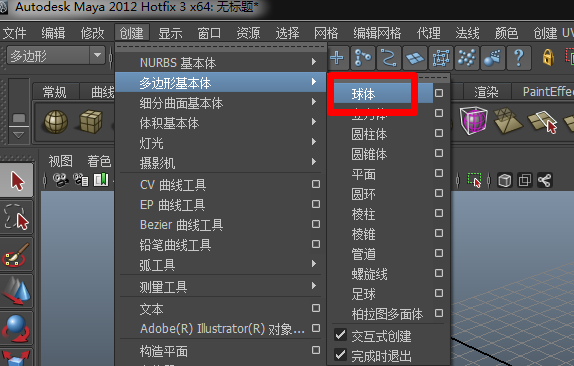Open option box next to 球体

(x=439, y=93)
